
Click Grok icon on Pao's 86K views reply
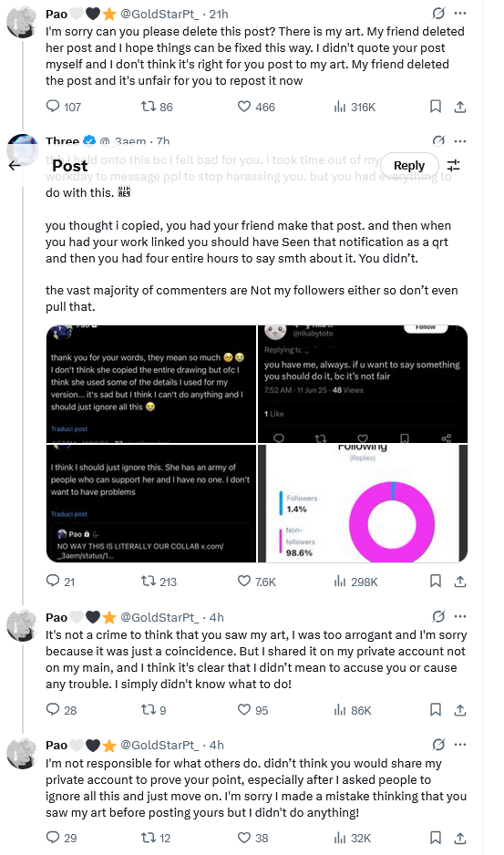(438, 616)
